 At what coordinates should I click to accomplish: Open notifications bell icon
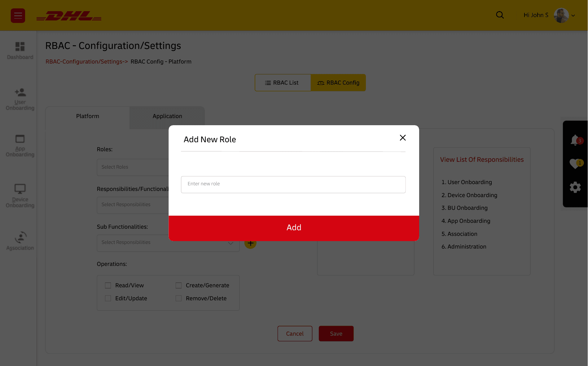576,140
